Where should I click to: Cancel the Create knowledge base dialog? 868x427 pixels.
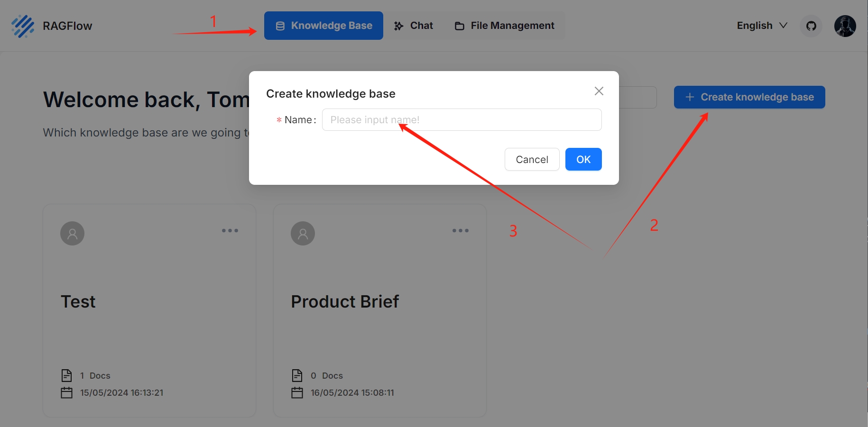(x=532, y=159)
